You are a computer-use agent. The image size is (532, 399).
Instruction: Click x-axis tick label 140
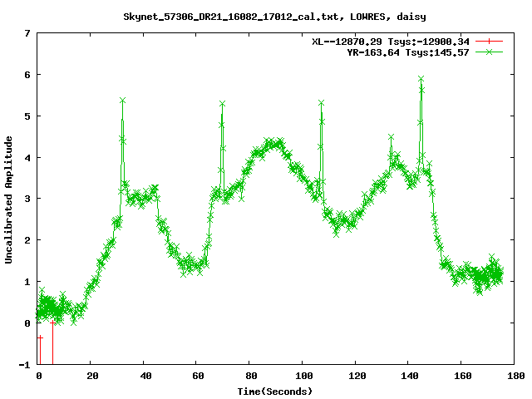pyautogui.click(x=410, y=376)
